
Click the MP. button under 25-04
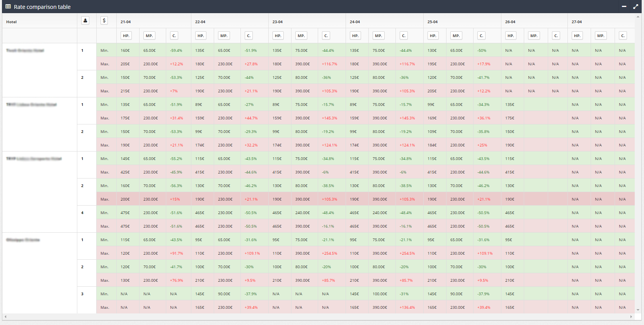tap(456, 36)
